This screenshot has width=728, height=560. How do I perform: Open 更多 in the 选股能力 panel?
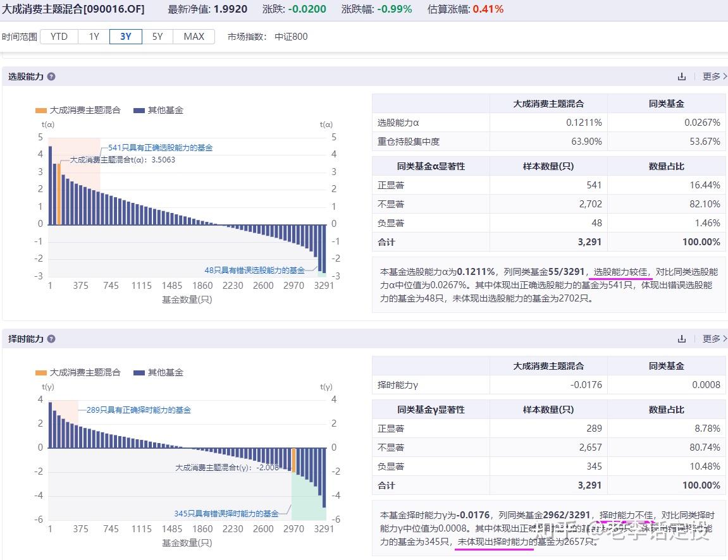click(x=715, y=76)
